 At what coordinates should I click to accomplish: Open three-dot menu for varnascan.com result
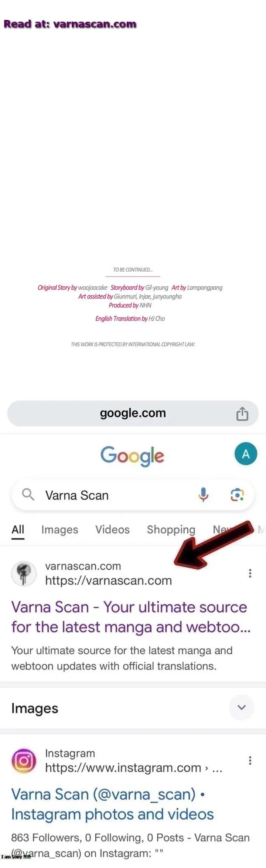tap(250, 573)
